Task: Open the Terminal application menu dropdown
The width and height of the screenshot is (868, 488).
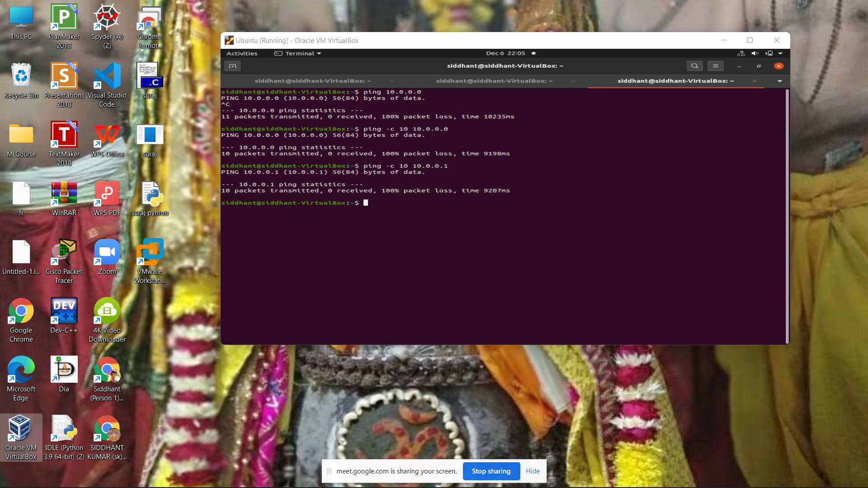Action: (x=297, y=53)
